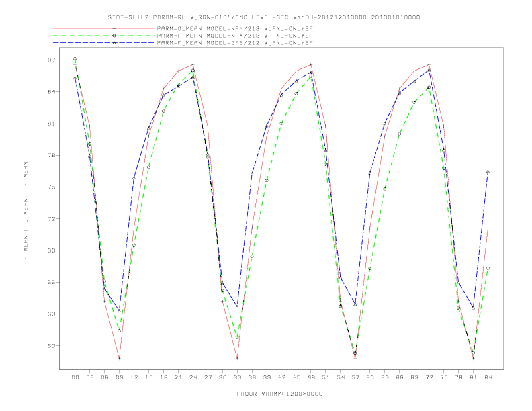Viewport: 532px width, 411px height.
Task: Click blue GFS triangle marker at hour 84
Action: [488, 172]
